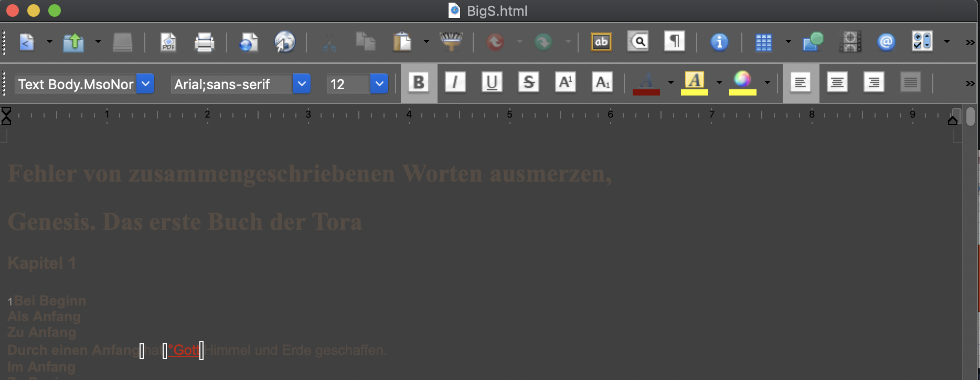
Task: Click the Insert Hyperlink @ icon
Action: click(x=886, y=42)
